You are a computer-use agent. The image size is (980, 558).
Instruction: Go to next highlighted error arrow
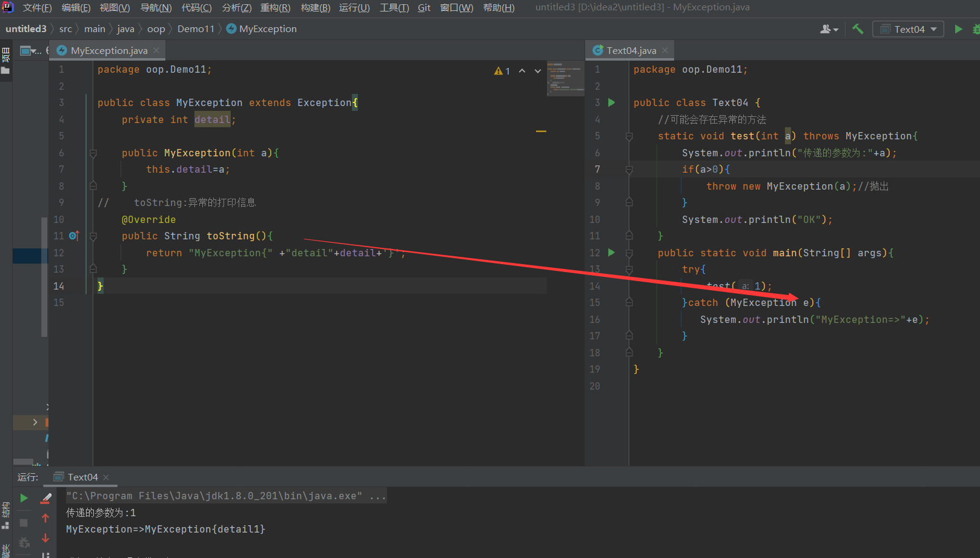(538, 71)
